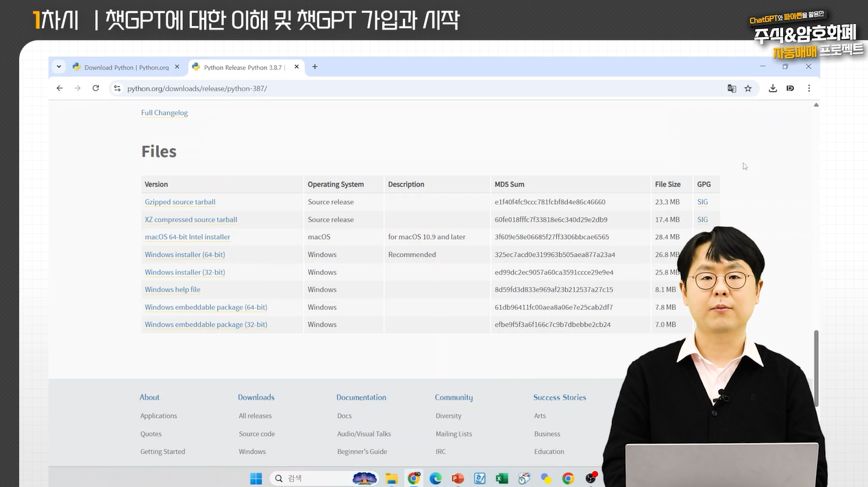Download Windows installer (64-bit)
The height and width of the screenshot is (487, 868).
185,255
